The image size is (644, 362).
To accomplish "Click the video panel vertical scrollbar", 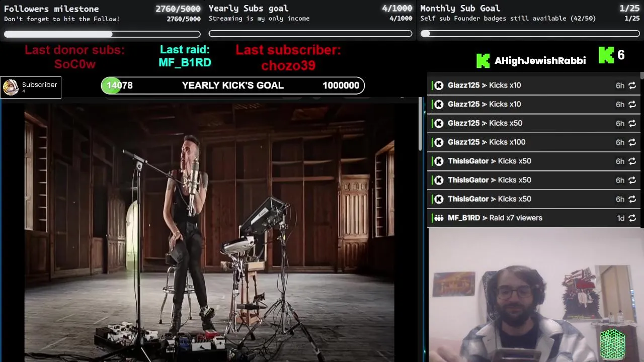I will click(x=420, y=124).
